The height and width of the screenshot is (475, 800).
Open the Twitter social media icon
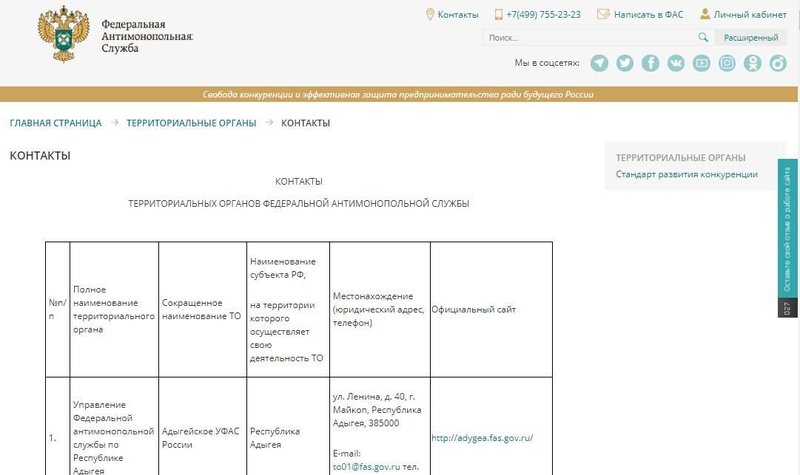[x=624, y=63]
